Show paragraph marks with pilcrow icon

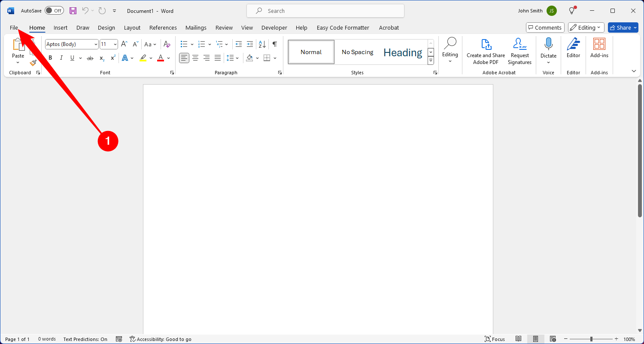tap(275, 44)
